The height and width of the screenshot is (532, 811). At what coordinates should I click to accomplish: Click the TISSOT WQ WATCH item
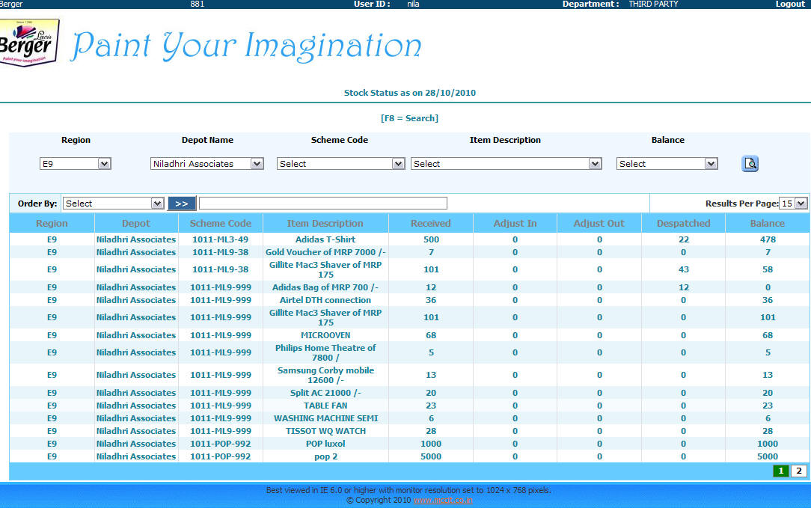(x=325, y=431)
